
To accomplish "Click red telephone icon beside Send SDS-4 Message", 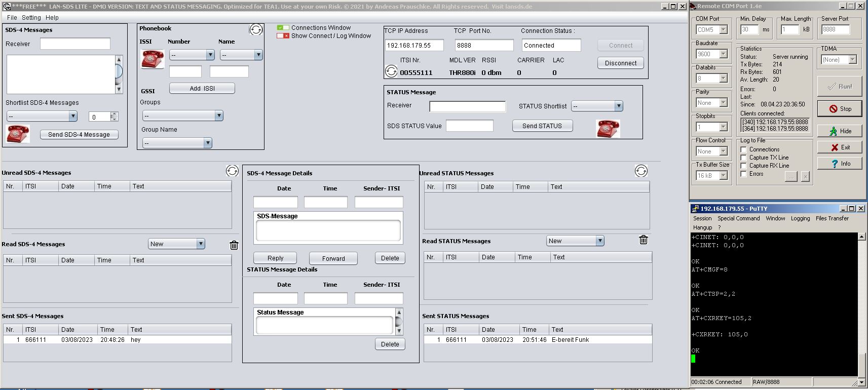I will (x=18, y=134).
